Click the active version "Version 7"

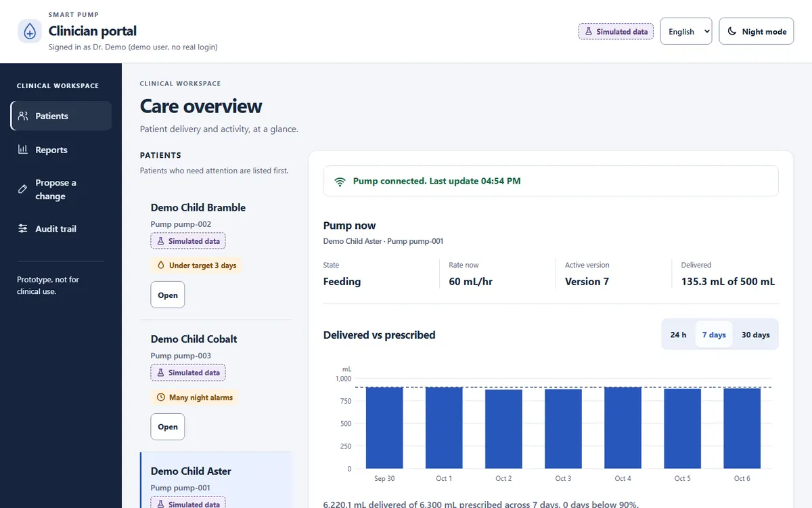coord(587,282)
